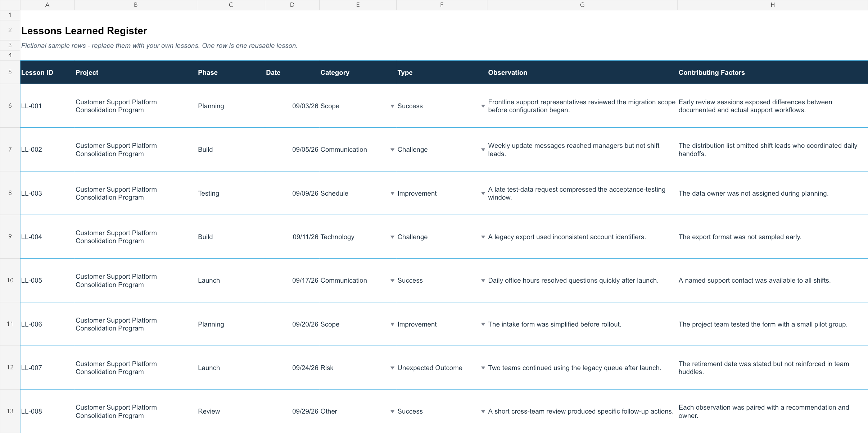The width and height of the screenshot is (868, 433).
Task: Open the Type dropdown for Unexpected Outcome
Action: 483,368
